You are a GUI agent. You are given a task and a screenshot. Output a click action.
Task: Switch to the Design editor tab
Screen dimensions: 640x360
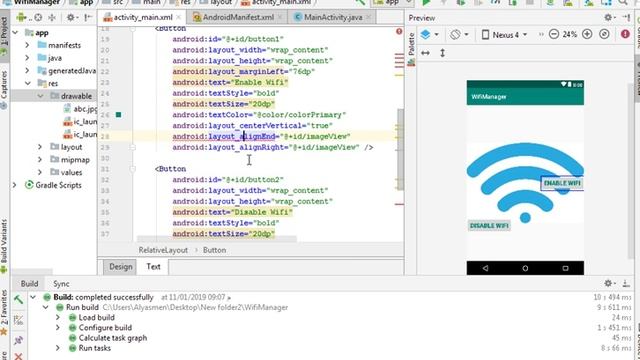(x=120, y=267)
